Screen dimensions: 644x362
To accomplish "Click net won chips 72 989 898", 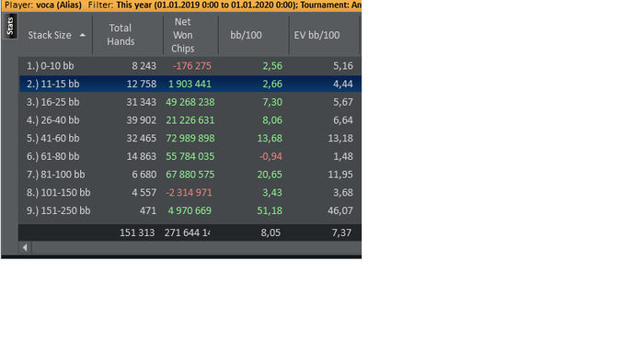I will pyautogui.click(x=190, y=138).
